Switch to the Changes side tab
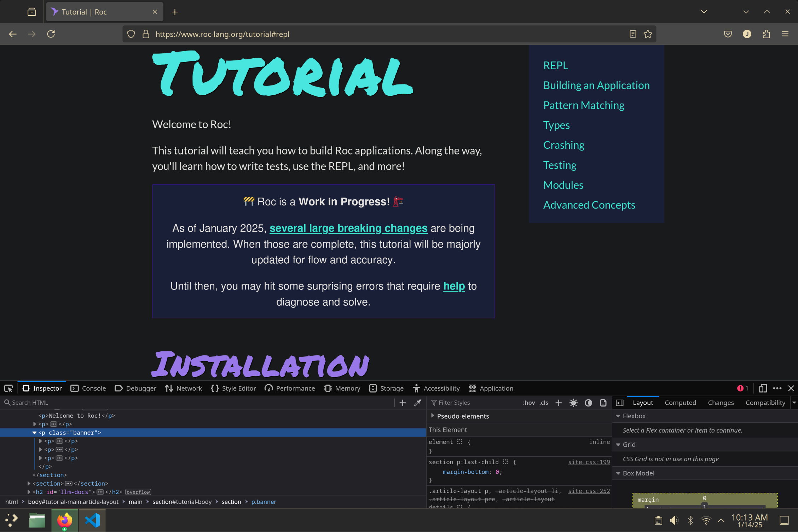 pyautogui.click(x=721, y=403)
